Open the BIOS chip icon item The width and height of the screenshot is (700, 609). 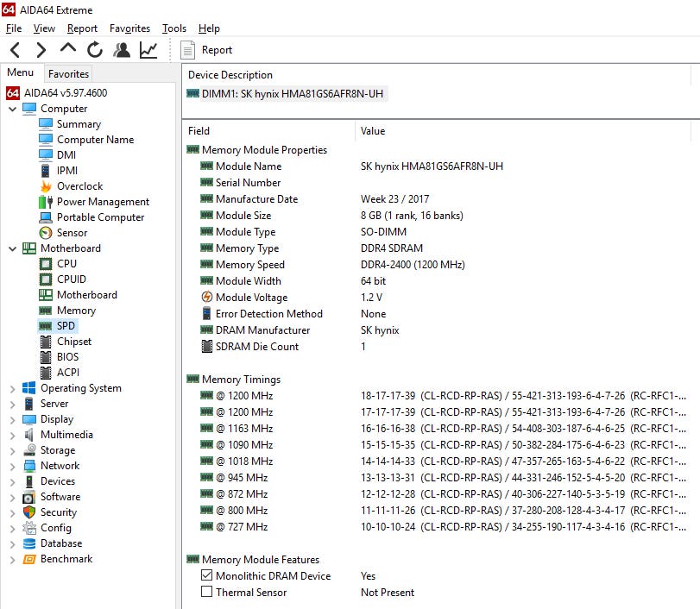click(x=45, y=357)
